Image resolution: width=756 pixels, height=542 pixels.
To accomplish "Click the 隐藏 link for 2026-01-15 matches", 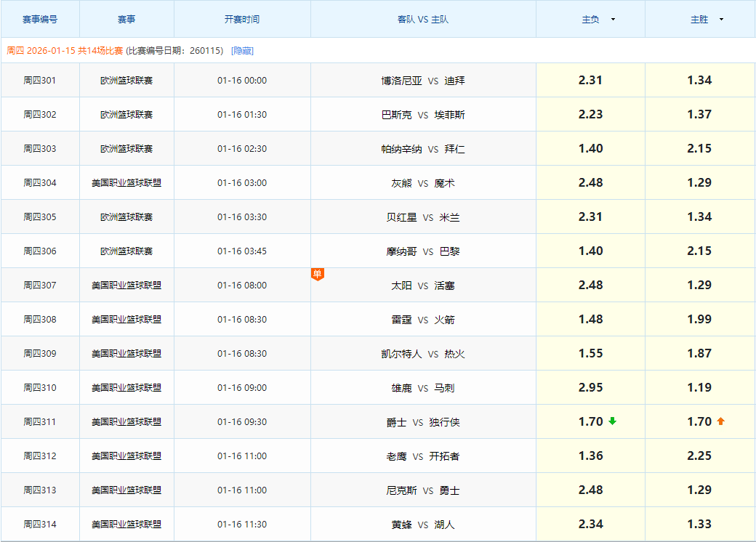I will 243,51.
